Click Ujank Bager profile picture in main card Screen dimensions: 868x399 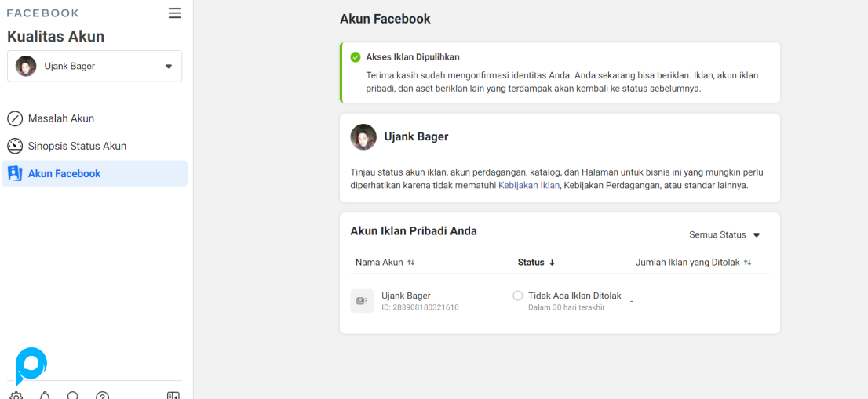pyautogui.click(x=363, y=136)
